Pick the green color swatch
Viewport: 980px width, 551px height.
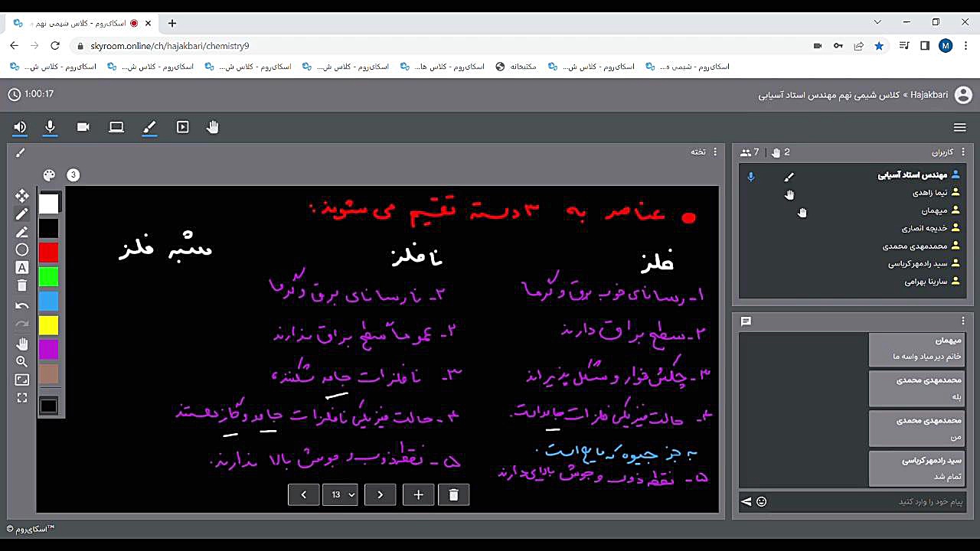[x=49, y=277]
